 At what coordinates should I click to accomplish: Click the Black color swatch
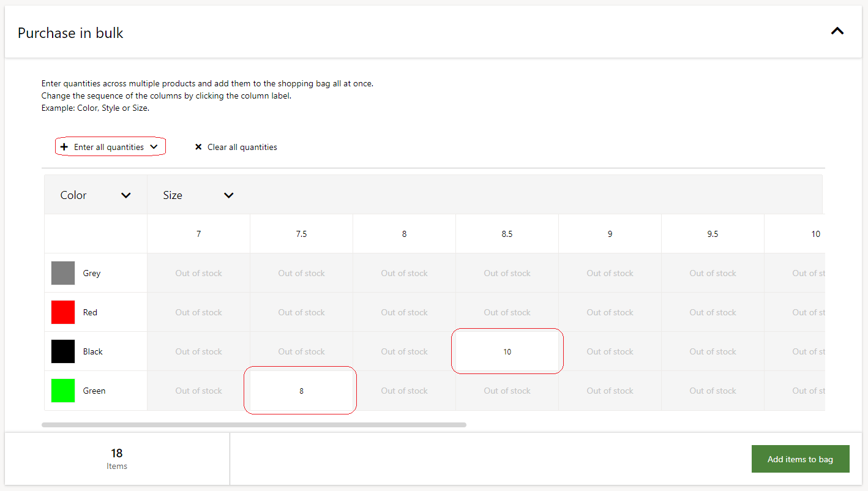point(63,351)
